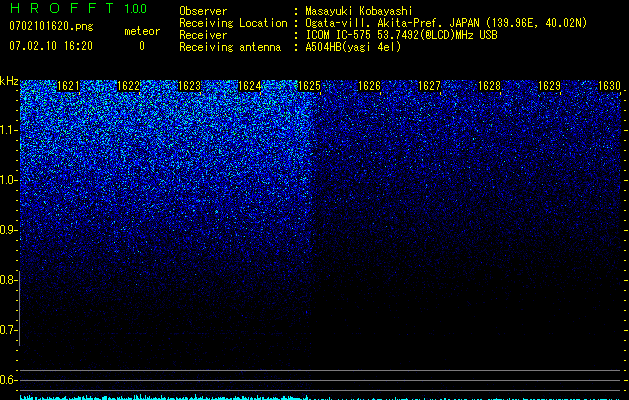Image resolution: width=629 pixels, height=400 pixels.
Task: Click the 1622 time marker
Action: tap(128, 86)
